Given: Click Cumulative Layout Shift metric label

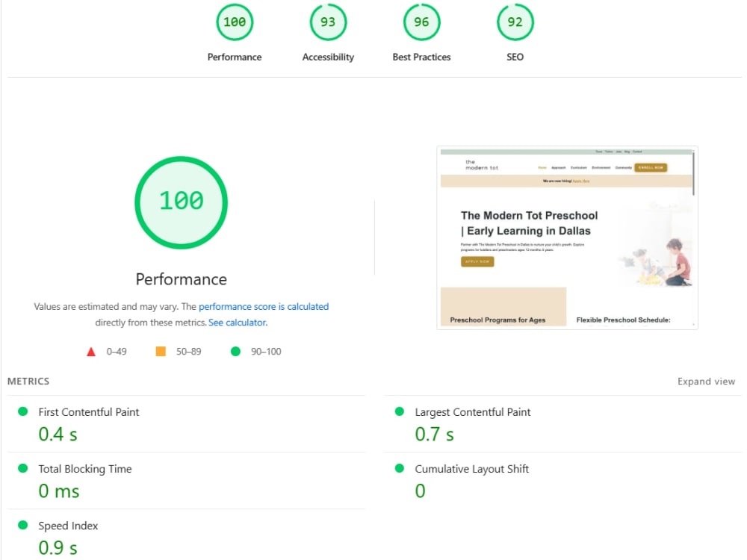Looking at the screenshot, I should [x=471, y=469].
